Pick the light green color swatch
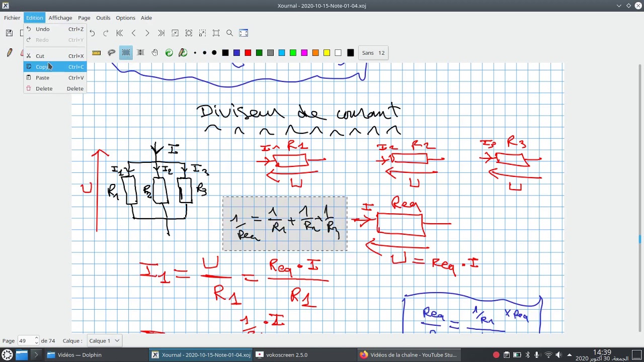This screenshot has width=644, height=362. [293, 53]
